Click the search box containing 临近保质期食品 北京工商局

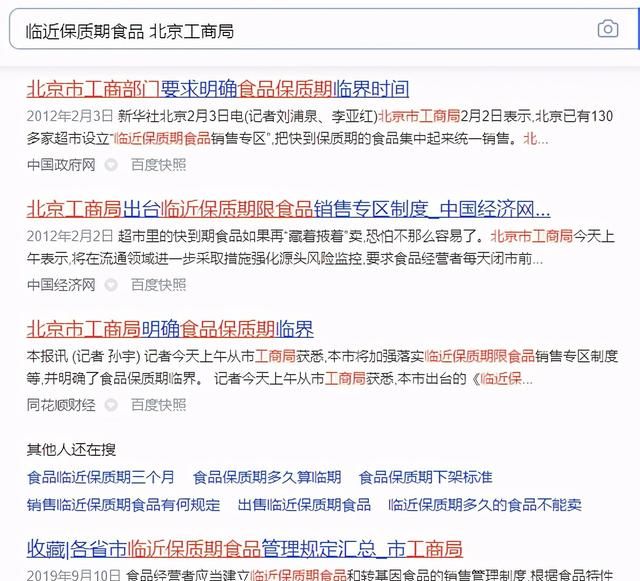click(x=324, y=29)
